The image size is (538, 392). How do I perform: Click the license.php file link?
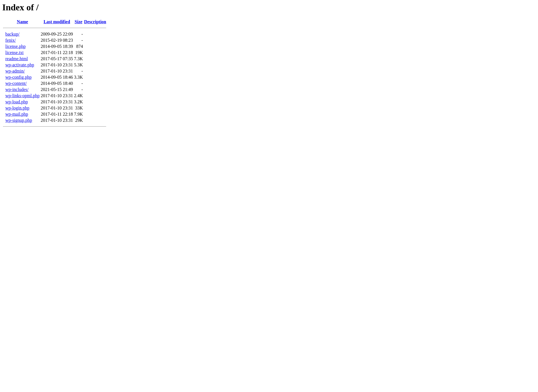click(x=15, y=46)
